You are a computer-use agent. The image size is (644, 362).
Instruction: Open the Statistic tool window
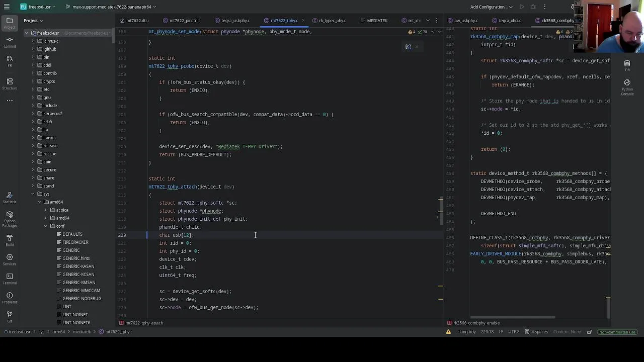(10, 197)
